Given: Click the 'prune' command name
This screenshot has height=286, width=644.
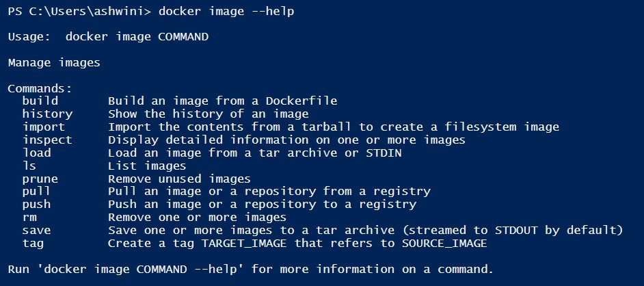Looking at the screenshot, I should 40,179.
